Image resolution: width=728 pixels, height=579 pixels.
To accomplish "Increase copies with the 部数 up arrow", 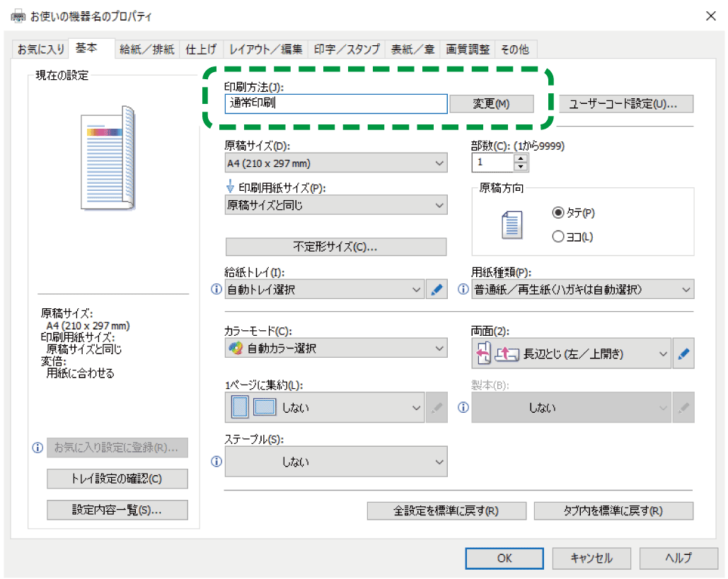I will pos(521,159).
